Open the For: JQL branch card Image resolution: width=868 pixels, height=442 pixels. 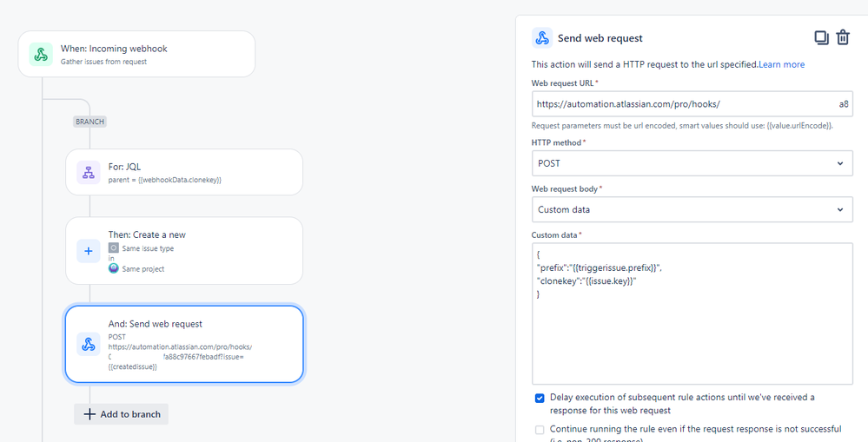pos(184,172)
